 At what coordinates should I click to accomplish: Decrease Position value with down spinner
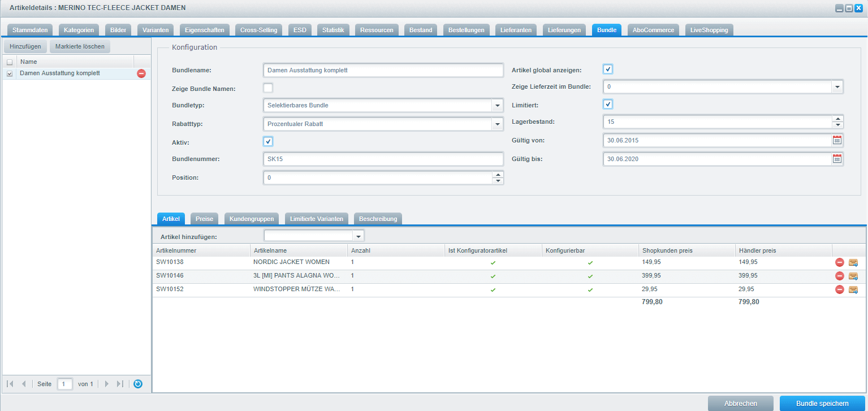(x=498, y=181)
